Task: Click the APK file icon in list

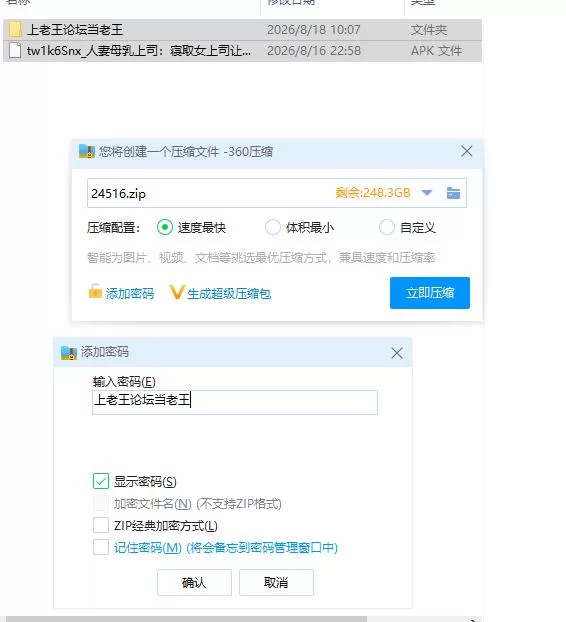Action: 15,51
